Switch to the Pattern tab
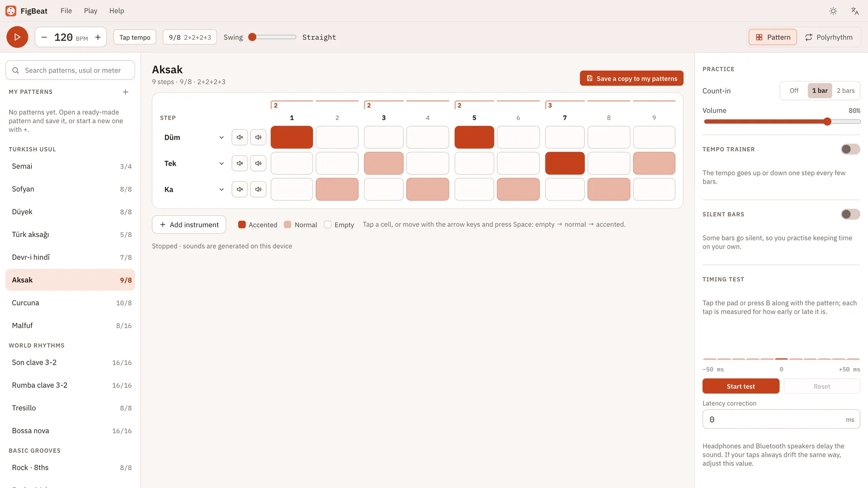Screen dimensions: 868x488 773,37
